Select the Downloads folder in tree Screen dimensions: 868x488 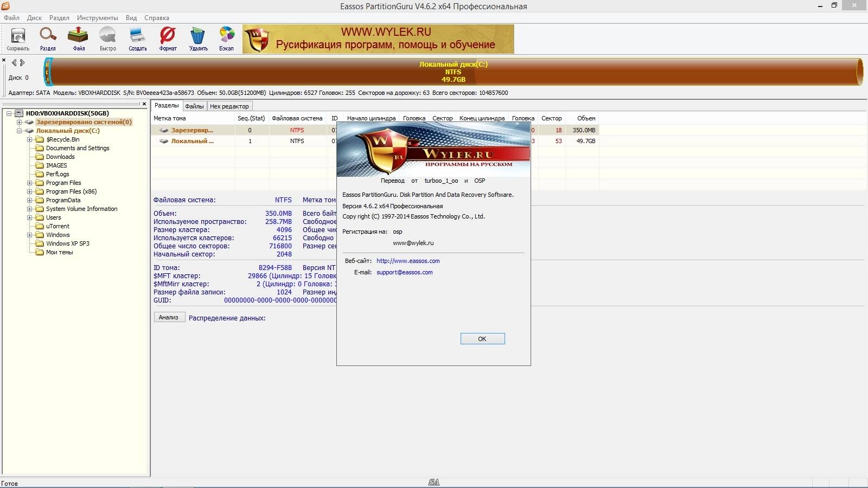point(60,157)
